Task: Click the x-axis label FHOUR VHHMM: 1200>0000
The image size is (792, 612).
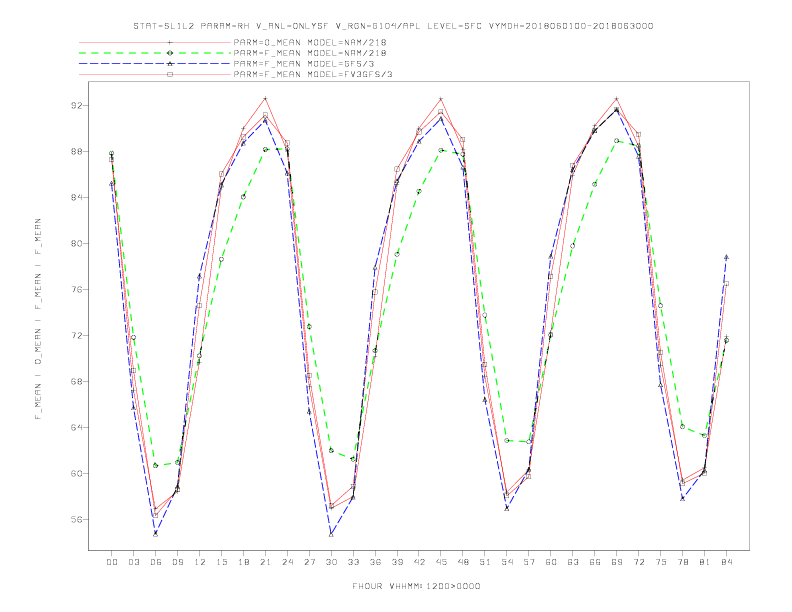Action: click(x=416, y=586)
